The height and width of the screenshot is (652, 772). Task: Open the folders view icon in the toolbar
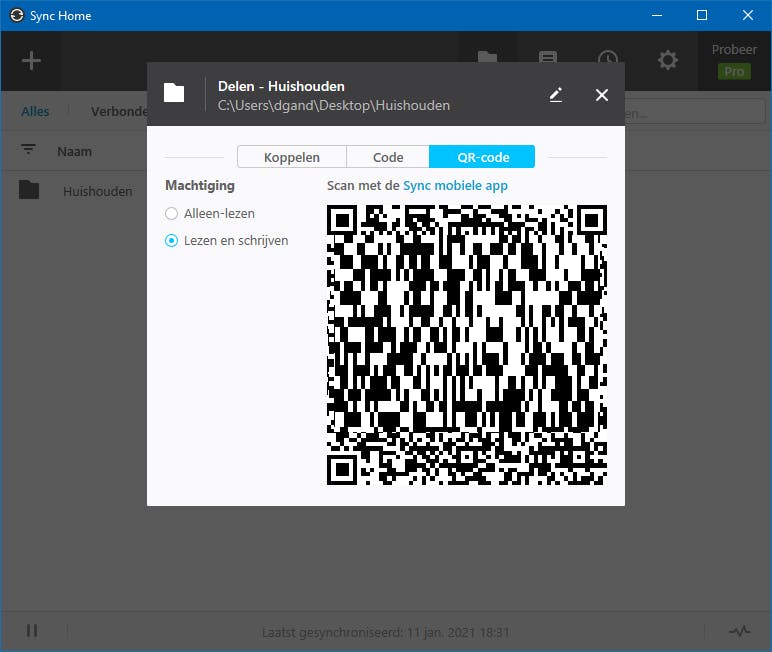click(x=487, y=56)
